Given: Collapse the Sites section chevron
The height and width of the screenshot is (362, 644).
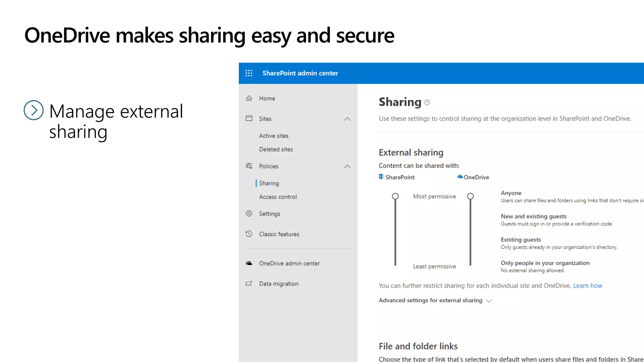Looking at the screenshot, I should [347, 119].
